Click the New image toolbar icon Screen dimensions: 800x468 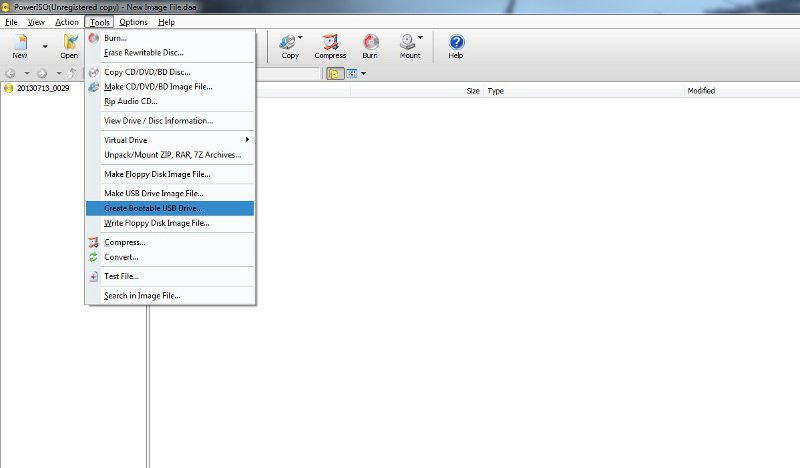[19, 45]
